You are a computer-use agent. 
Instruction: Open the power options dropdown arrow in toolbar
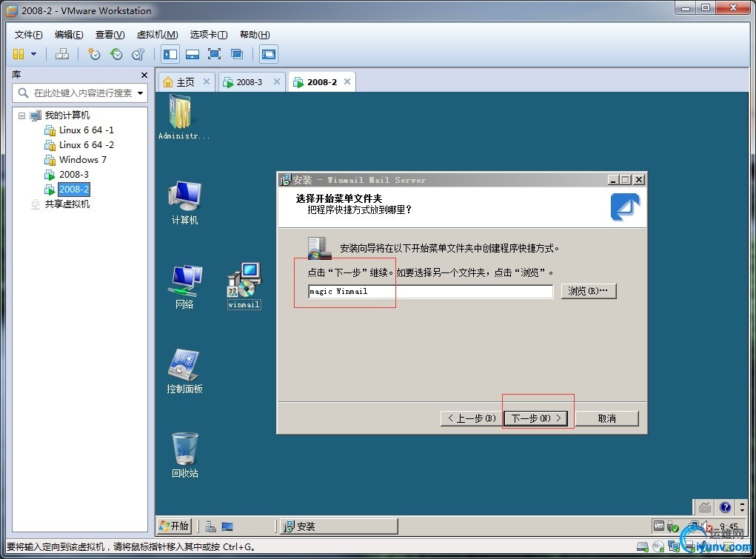(x=34, y=54)
